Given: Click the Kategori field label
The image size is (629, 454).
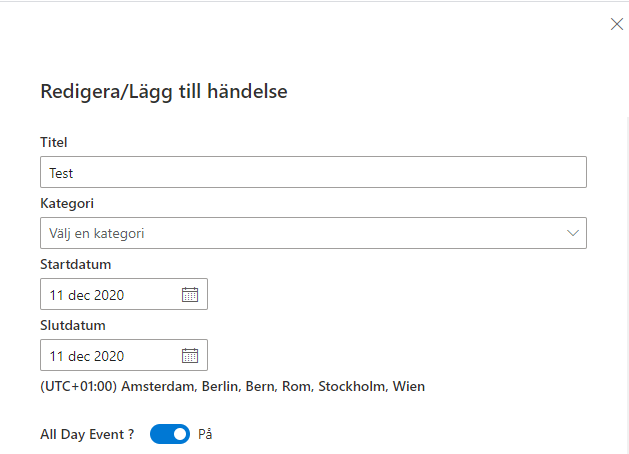Looking at the screenshot, I should [67, 203].
